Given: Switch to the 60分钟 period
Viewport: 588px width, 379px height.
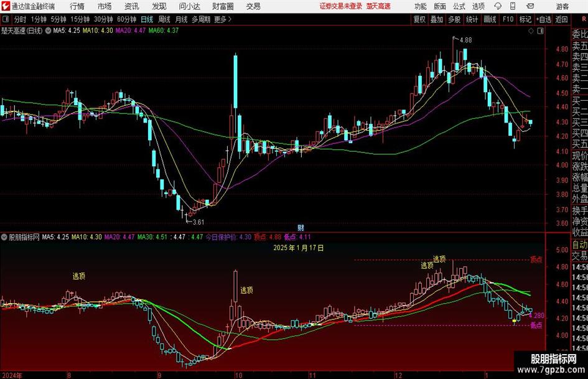Looking at the screenshot, I should coord(126,19).
